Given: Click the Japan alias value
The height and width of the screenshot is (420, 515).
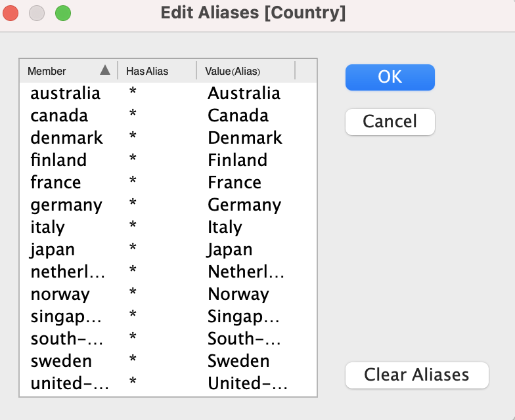Looking at the screenshot, I should [230, 250].
